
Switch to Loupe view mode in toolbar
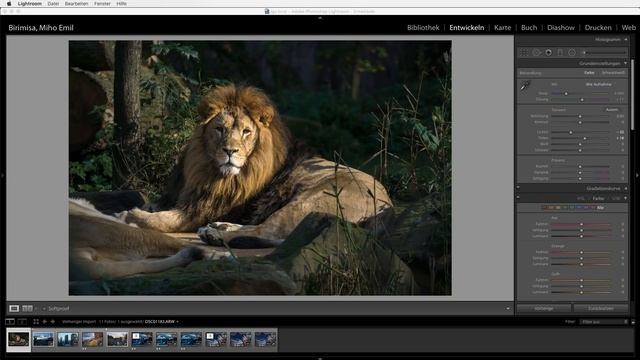pos(14,308)
